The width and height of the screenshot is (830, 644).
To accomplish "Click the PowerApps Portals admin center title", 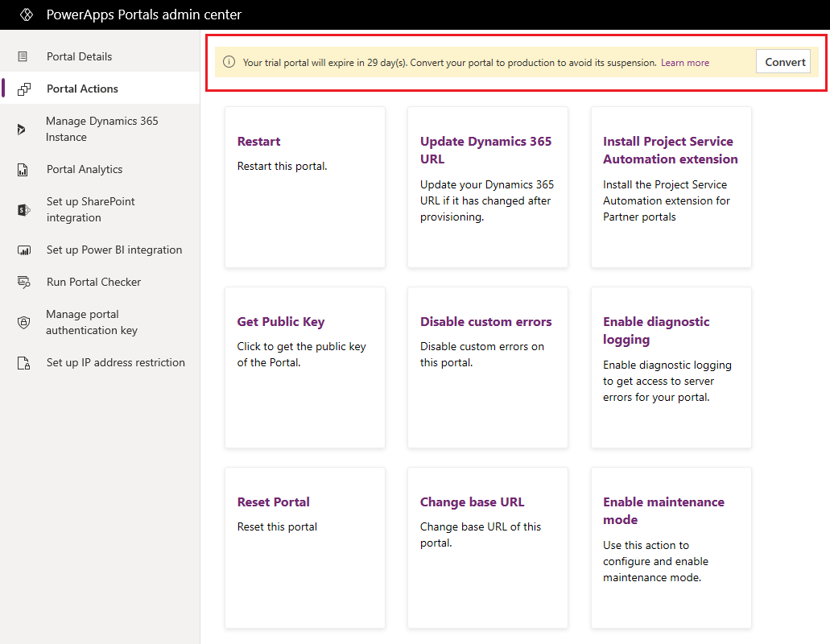I will pyautogui.click(x=143, y=14).
